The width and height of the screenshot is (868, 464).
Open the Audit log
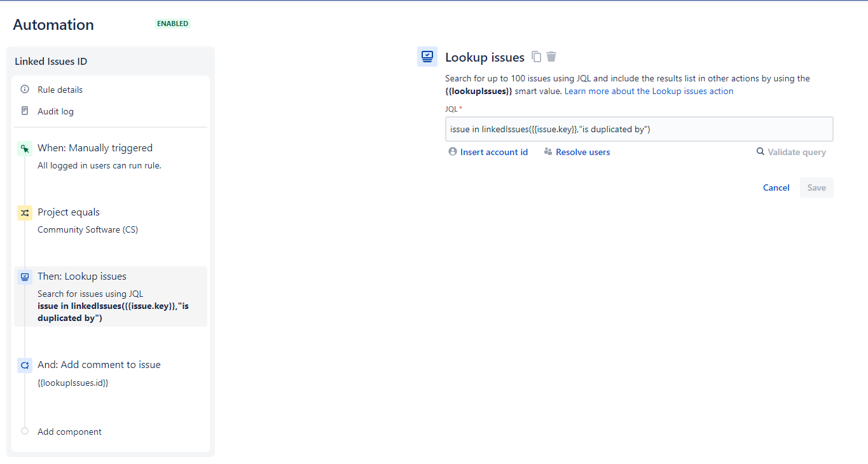pos(56,111)
